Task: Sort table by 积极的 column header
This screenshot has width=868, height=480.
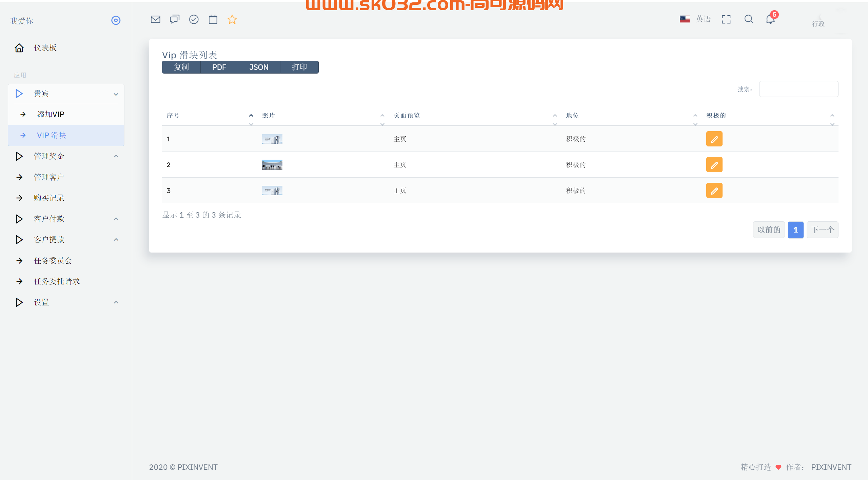Action: 770,116
